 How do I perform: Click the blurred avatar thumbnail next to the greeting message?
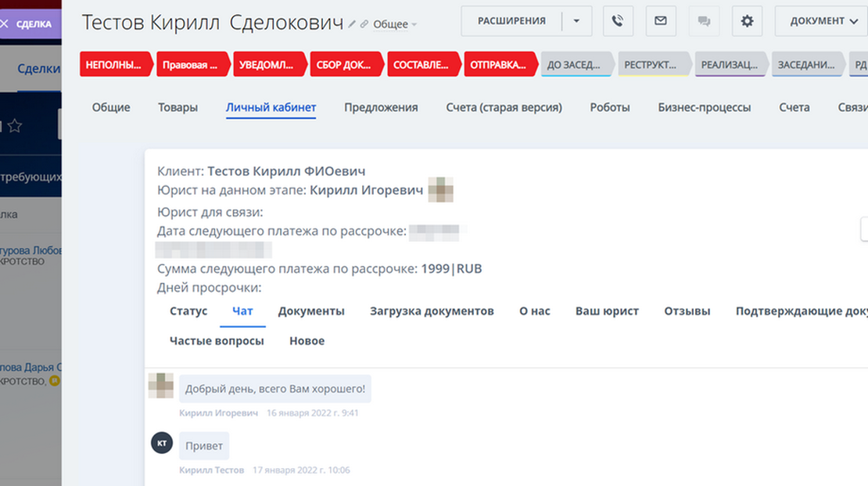coord(161,387)
